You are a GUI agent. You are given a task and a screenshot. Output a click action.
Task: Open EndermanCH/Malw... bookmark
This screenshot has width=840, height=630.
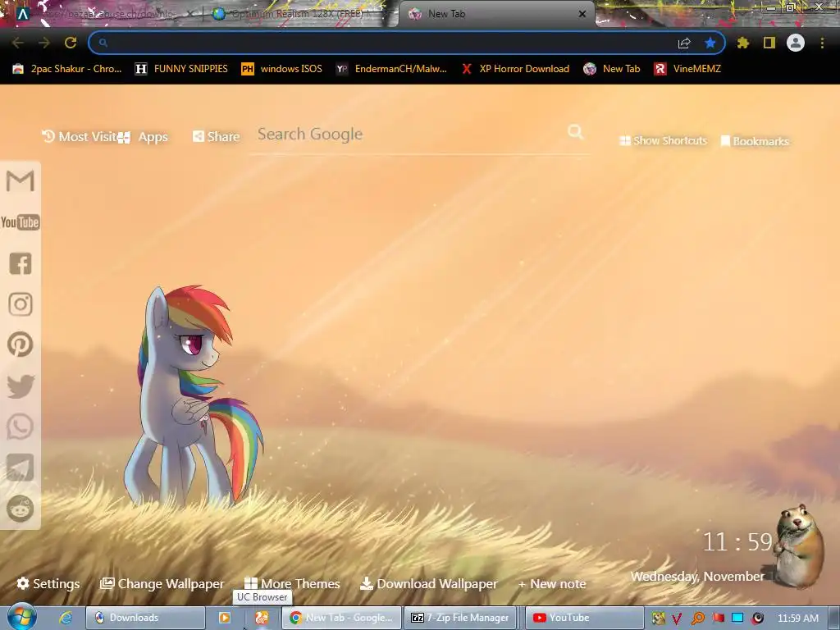click(391, 69)
